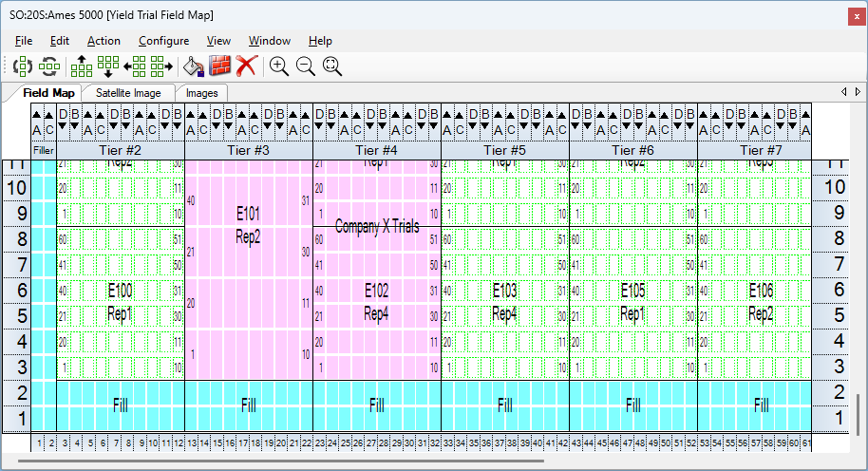Switch to the Satellite Image tab
The height and width of the screenshot is (471, 868).
click(128, 93)
